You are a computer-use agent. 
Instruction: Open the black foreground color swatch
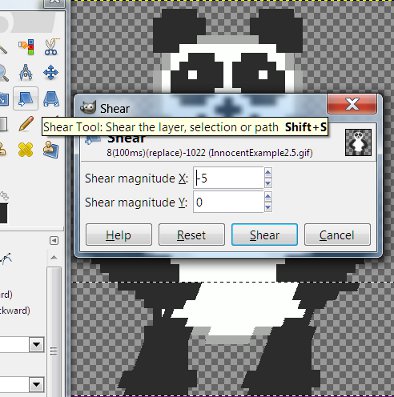pos(3,213)
